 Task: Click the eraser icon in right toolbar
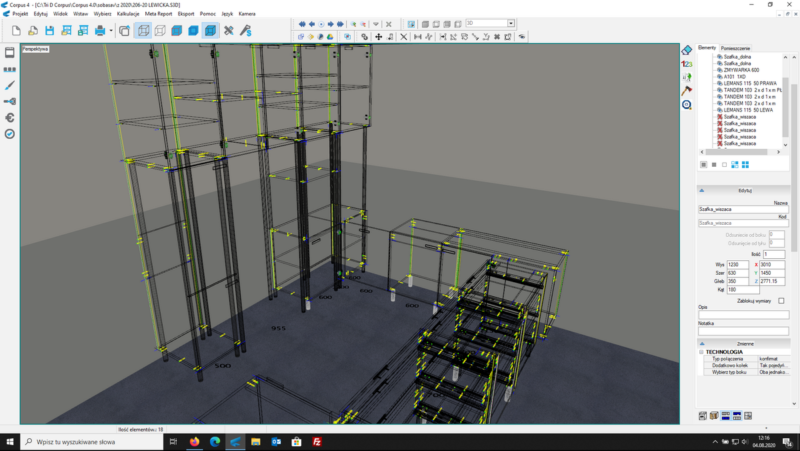pos(687,49)
